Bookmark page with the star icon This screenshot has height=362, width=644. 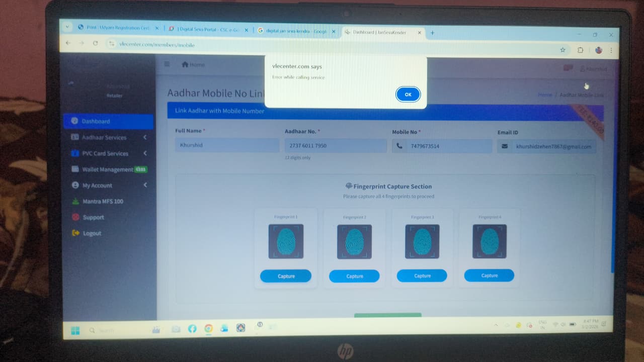click(562, 50)
